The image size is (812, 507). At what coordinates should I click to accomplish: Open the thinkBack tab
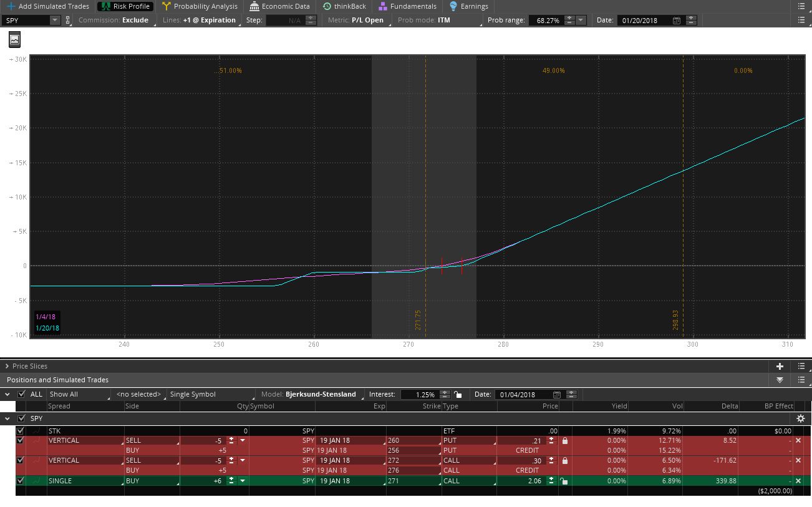pyautogui.click(x=344, y=6)
